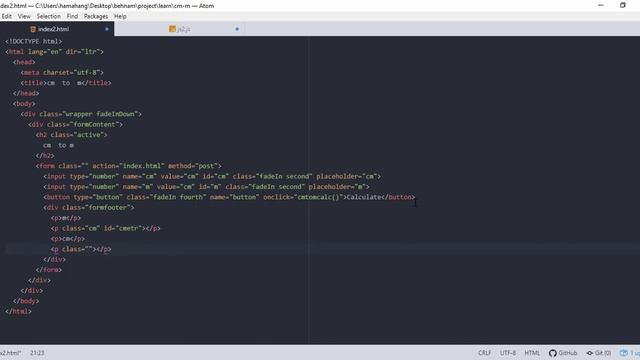Click the cursor position 21:23 in status bar
Image resolution: width=640 pixels, height=360 pixels.
pos(37,353)
